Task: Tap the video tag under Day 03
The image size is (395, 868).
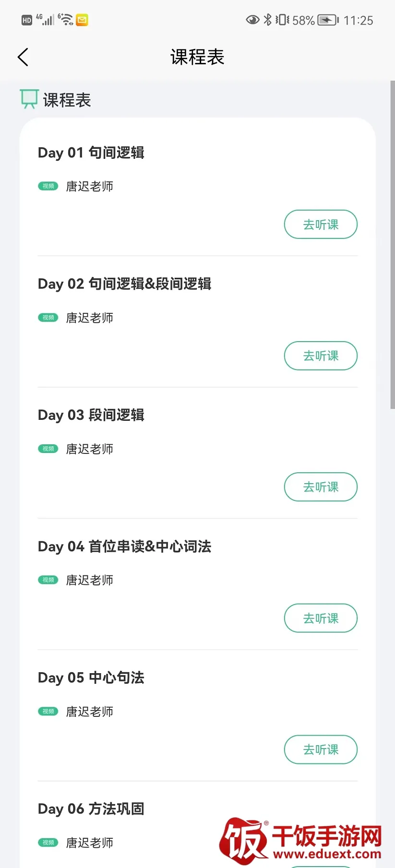Action: click(48, 449)
